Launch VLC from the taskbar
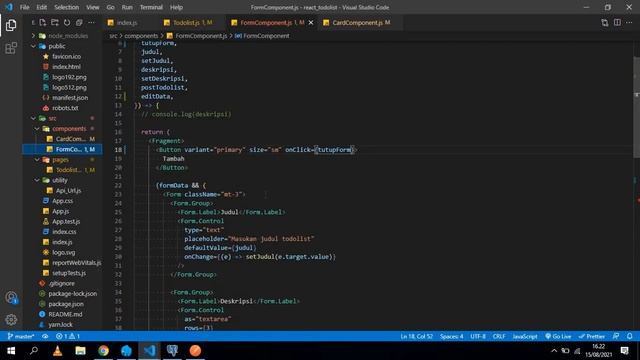 58,351
